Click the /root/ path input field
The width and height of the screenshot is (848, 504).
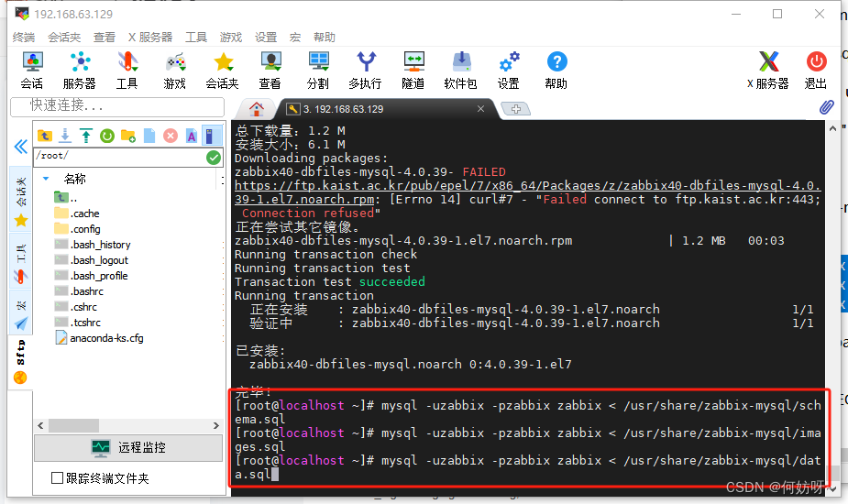pyautogui.click(x=119, y=157)
